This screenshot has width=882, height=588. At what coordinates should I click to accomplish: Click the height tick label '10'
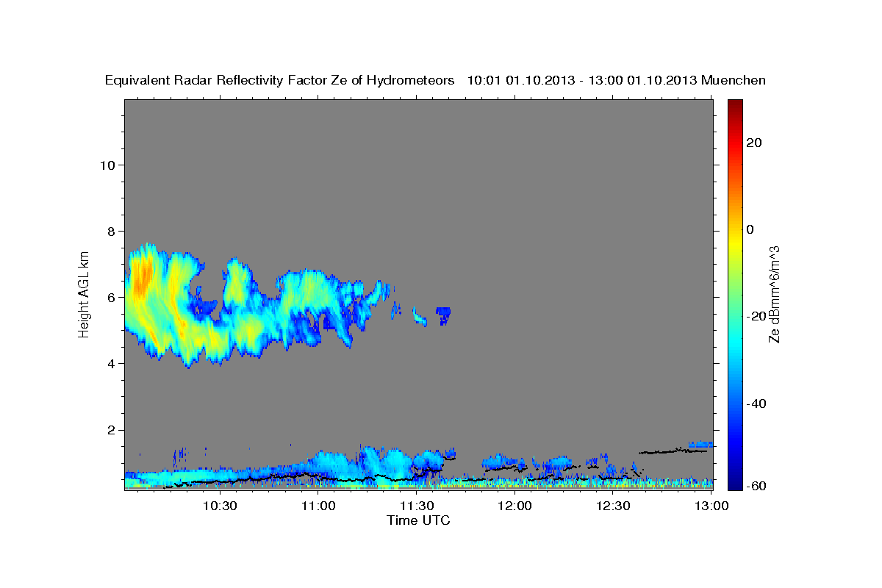[x=107, y=165]
